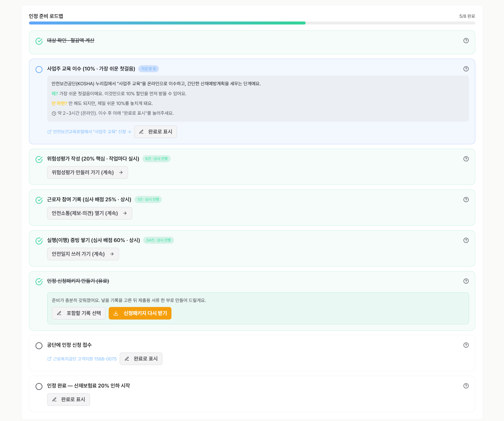Click the struck-through 대상 확인 · 절감액 계산 title

[x=71, y=40]
